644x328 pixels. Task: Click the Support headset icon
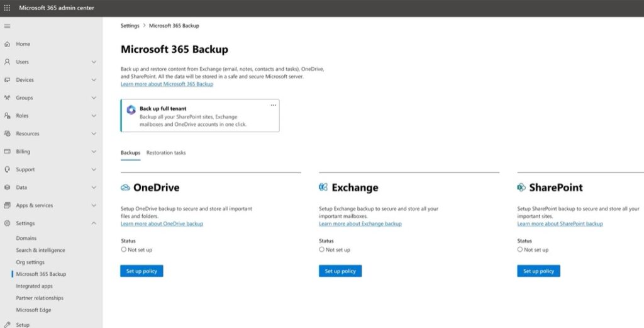pos(7,169)
